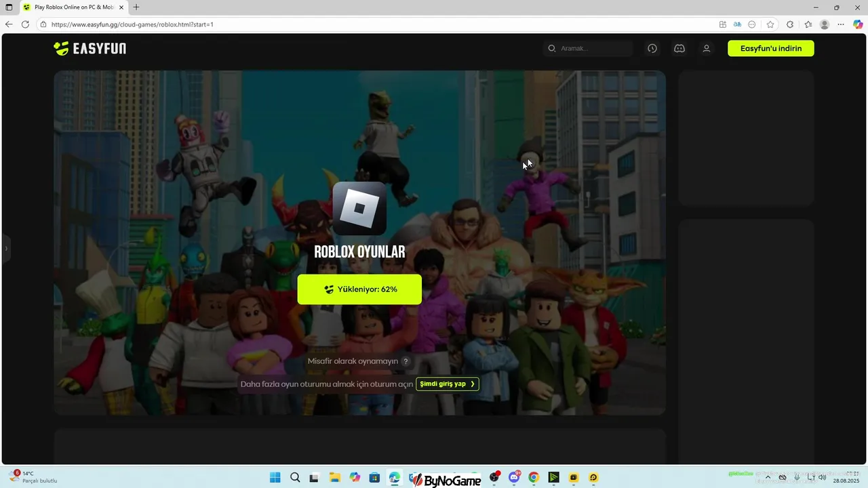The image size is (868, 488).
Task: Click the ROBLOX OYUNLAR title
Action: pyautogui.click(x=359, y=252)
